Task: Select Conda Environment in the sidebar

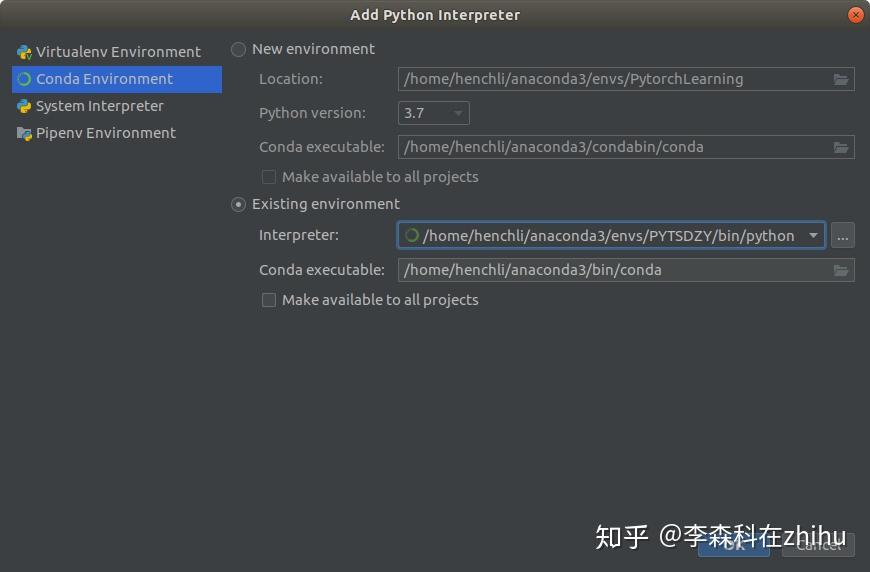Action: pos(117,79)
